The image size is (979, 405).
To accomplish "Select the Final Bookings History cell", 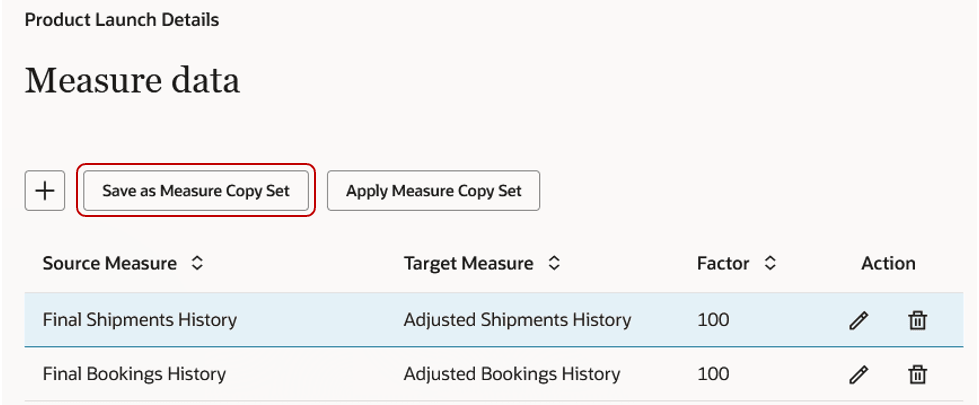I will (134, 374).
